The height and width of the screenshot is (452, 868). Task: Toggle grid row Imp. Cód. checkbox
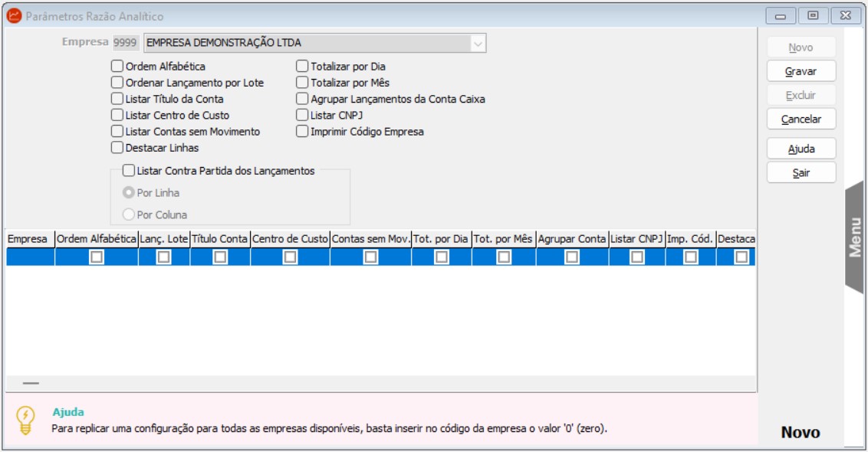coord(691,257)
